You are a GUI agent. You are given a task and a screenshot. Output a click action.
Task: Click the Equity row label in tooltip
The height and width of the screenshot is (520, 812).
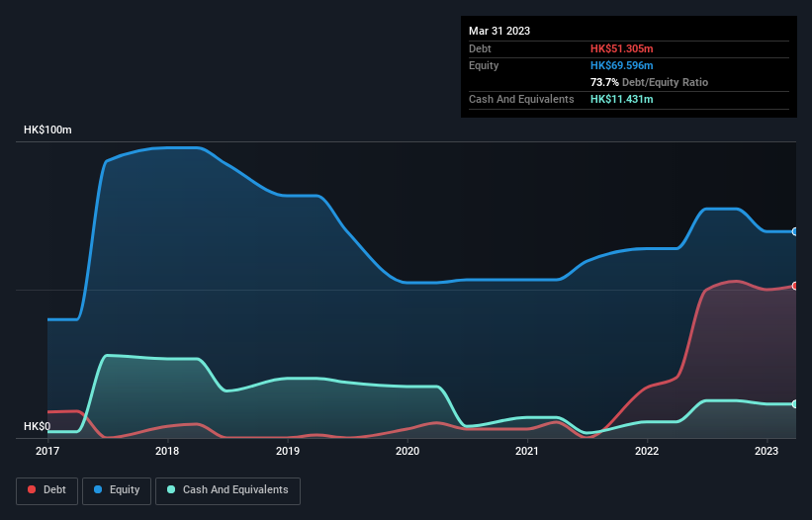tap(484, 65)
